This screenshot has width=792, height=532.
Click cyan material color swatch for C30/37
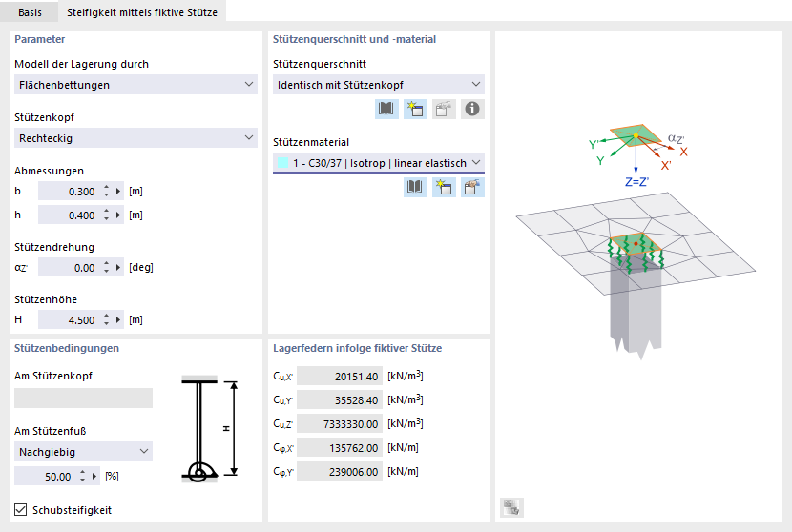[x=282, y=162]
